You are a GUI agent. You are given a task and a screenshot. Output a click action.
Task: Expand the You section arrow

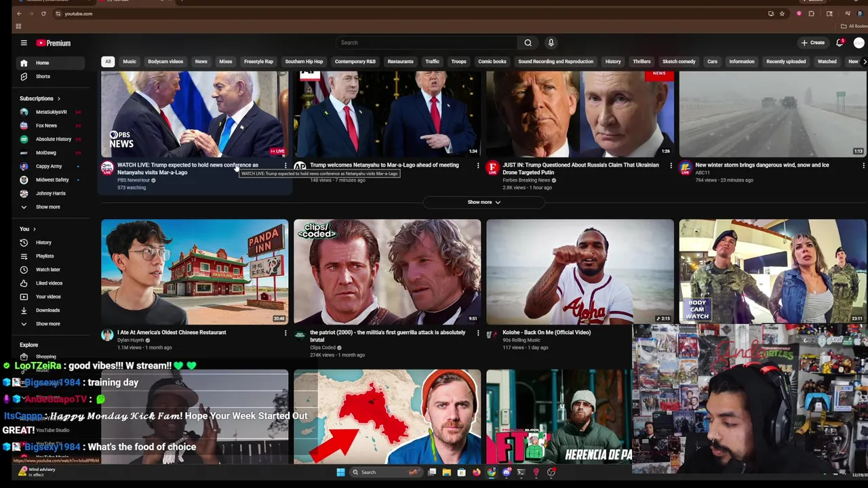coord(34,229)
